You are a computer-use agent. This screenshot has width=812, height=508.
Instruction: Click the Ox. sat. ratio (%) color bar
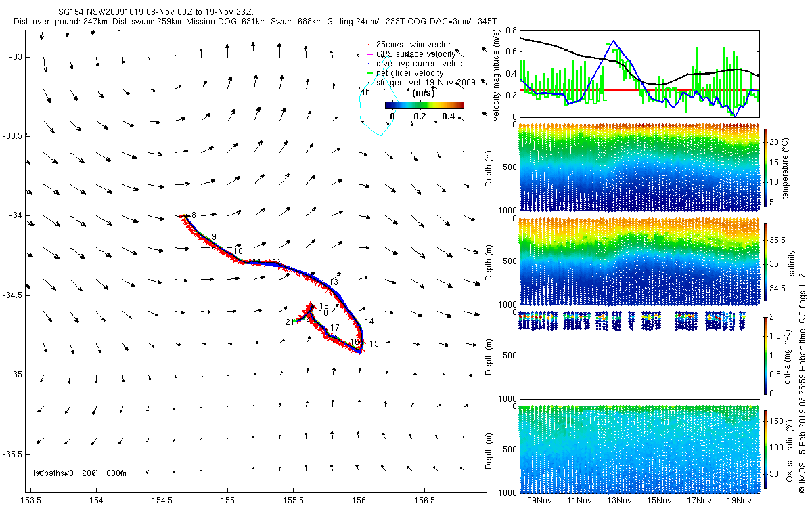pyautogui.click(x=766, y=450)
